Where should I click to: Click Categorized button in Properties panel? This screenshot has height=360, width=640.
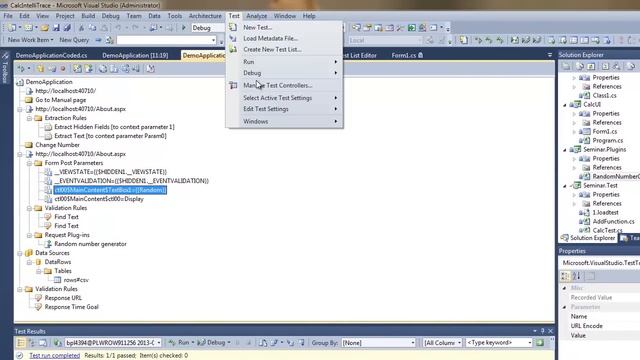tap(565, 276)
